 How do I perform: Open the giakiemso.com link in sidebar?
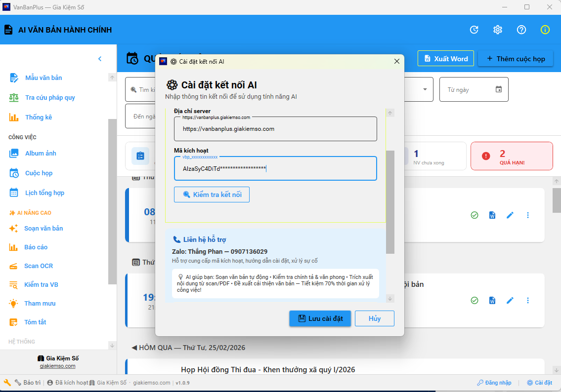pyautogui.click(x=58, y=366)
